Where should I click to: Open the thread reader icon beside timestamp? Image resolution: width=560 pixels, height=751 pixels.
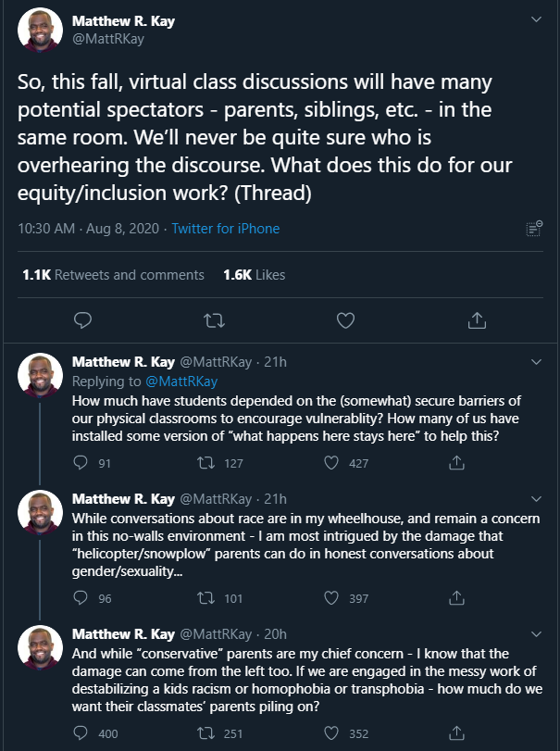click(534, 229)
